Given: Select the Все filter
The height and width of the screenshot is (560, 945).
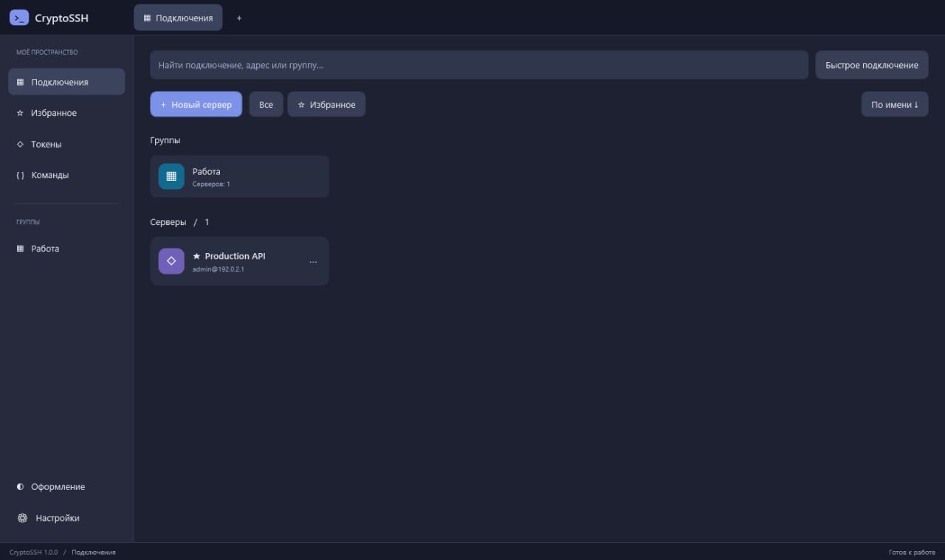Looking at the screenshot, I should coord(266,105).
